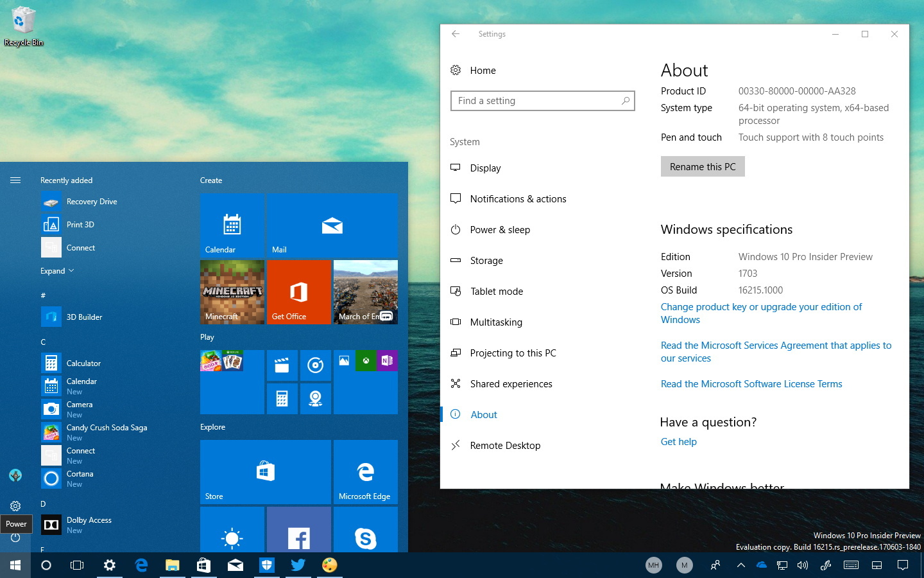Select the About page in sidebar
924x578 pixels.
(x=475, y=415)
